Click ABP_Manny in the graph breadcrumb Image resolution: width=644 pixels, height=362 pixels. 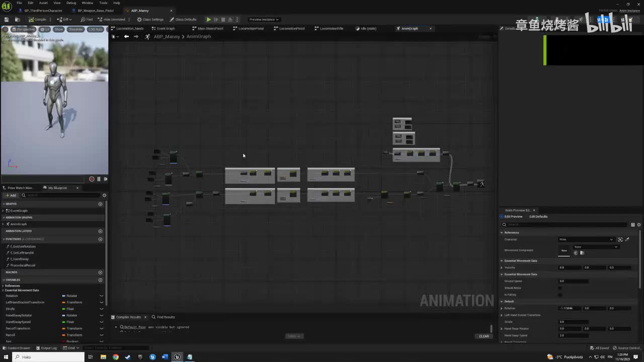pyautogui.click(x=167, y=37)
